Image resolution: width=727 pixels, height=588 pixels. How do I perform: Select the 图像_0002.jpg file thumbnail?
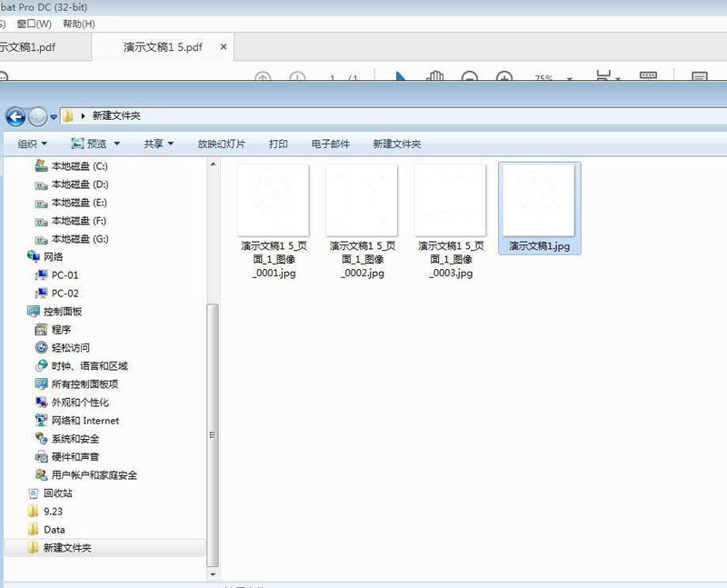coord(362,200)
